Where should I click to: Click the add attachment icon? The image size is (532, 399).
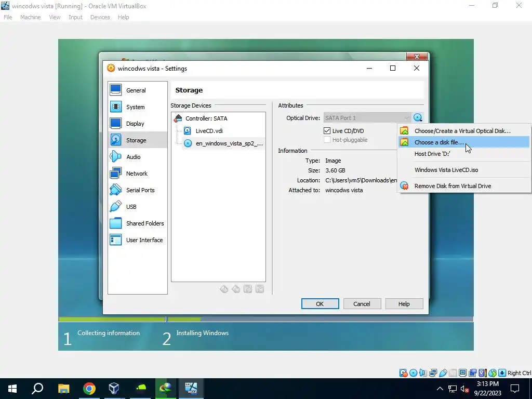point(248,289)
